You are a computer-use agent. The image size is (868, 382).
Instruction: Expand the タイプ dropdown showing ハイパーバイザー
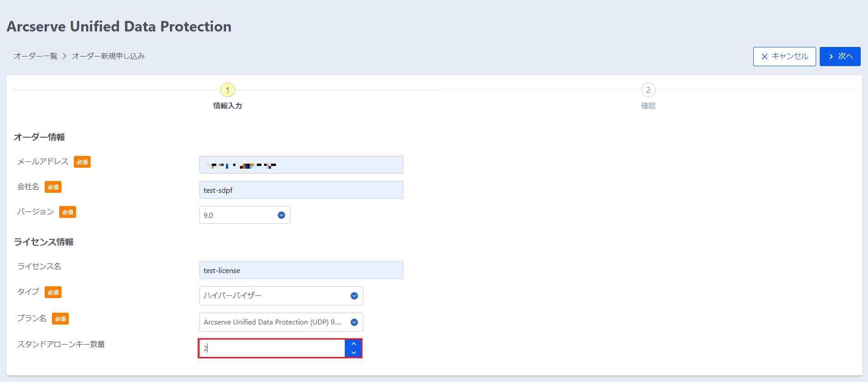pyautogui.click(x=281, y=296)
